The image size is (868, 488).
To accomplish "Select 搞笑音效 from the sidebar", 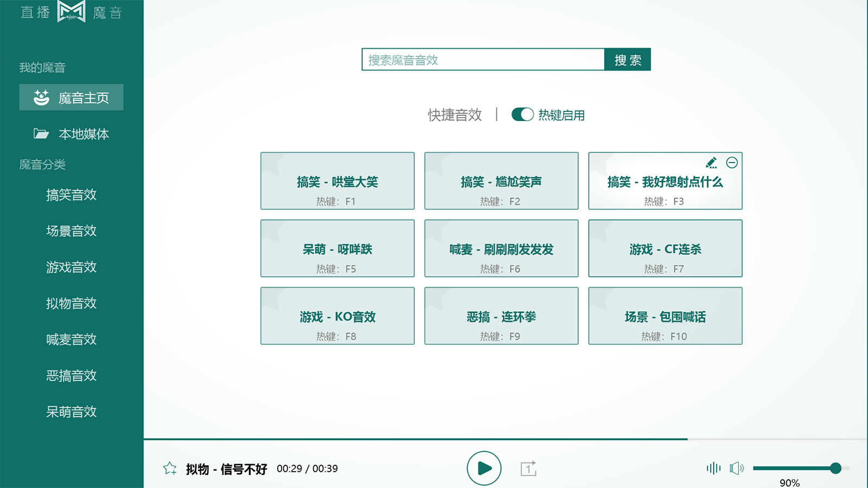I will pos(72,195).
